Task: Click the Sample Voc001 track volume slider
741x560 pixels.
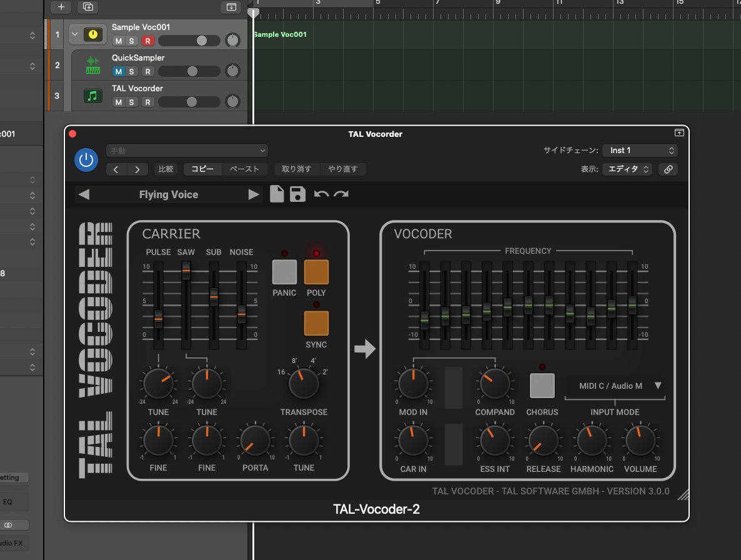Action: point(189,41)
